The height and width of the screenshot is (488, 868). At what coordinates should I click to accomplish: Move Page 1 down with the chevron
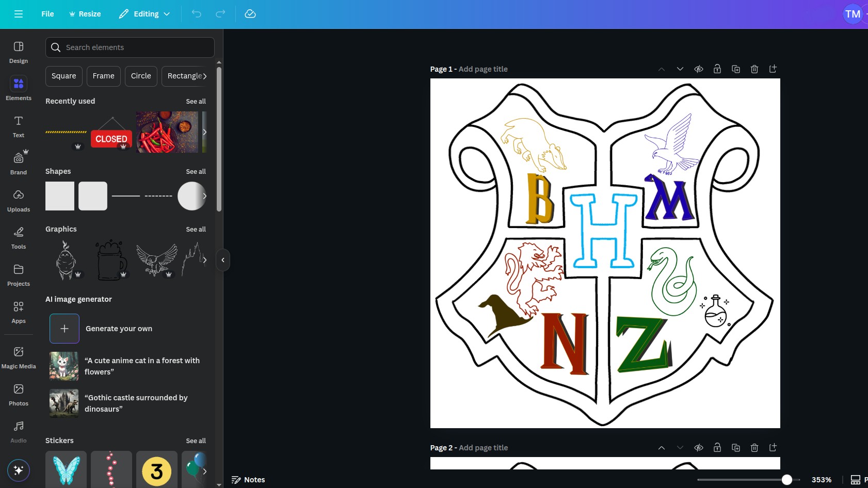click(x=680, y=69)
